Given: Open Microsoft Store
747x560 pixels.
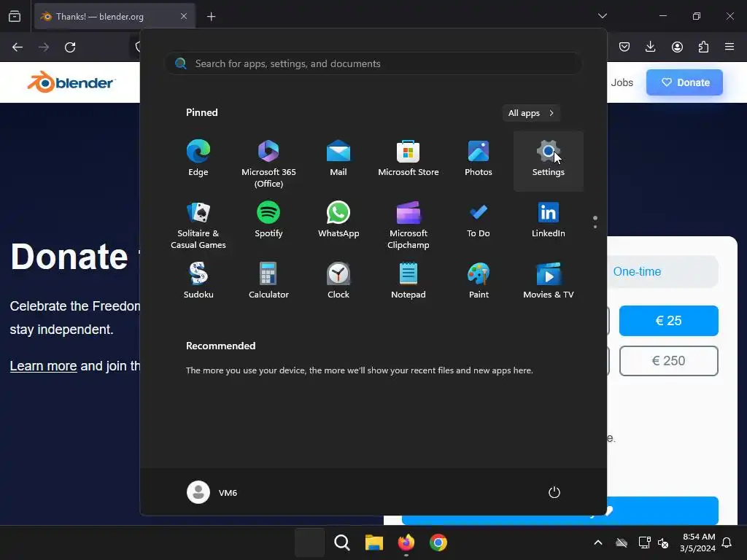Looking at the screenshot, I should point(409,160).
